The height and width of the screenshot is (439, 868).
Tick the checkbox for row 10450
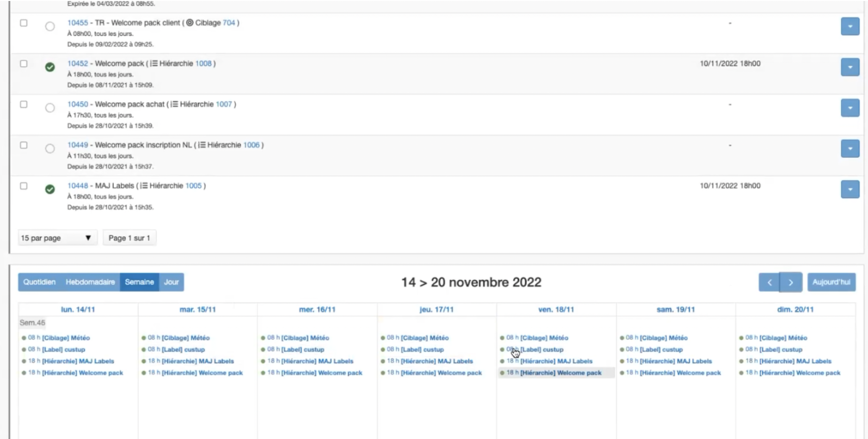[x=23, y=104]
